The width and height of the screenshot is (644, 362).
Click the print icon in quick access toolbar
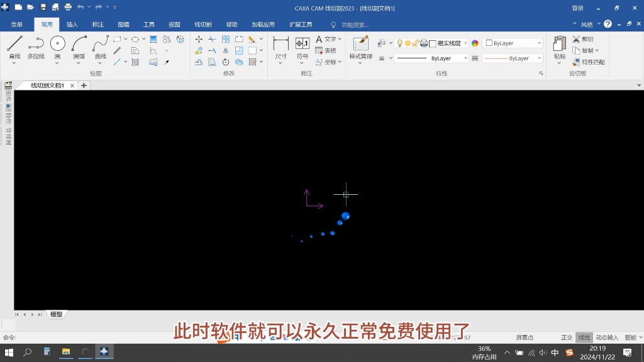point(68,7)
